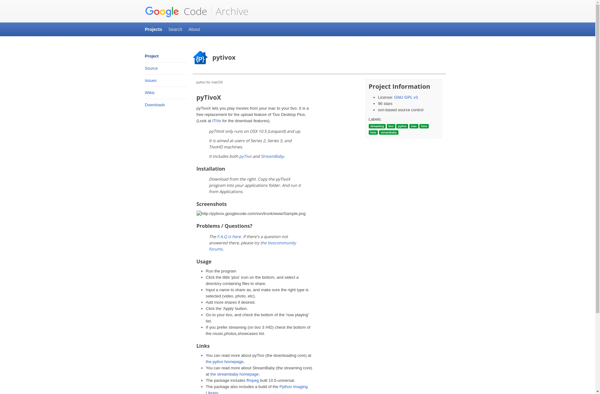600x394 pixels.
Task: Open the Search navigation item
Action: click(x=175, y=29)
